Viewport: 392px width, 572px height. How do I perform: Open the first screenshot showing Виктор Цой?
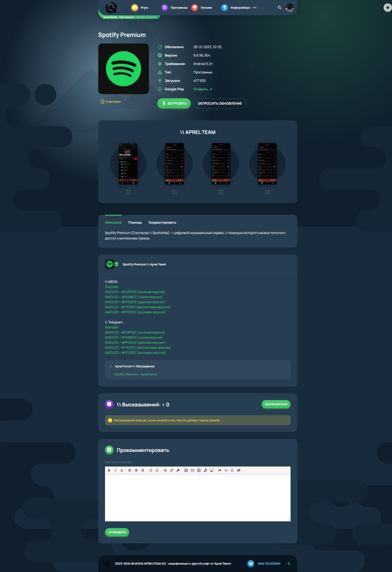pos(128,164)
